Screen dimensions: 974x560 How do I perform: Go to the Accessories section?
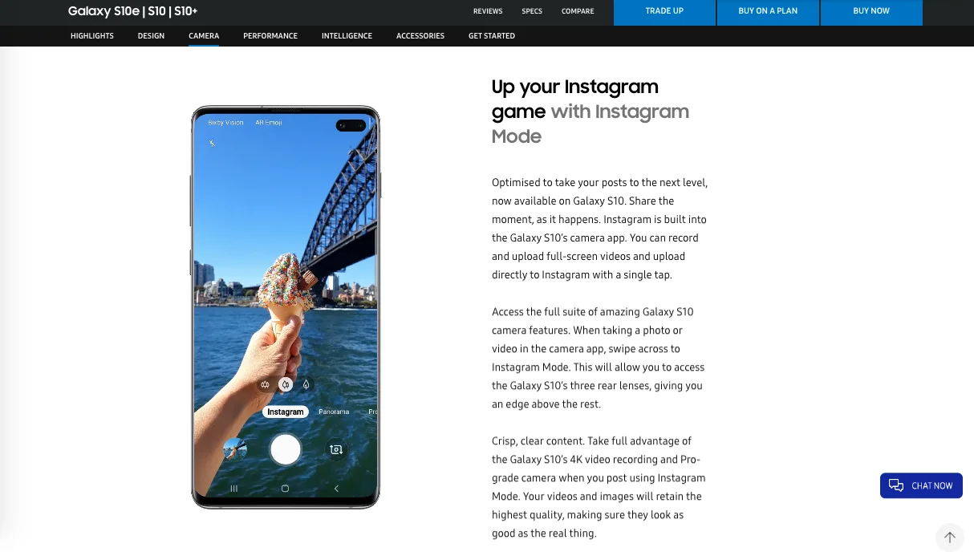pyautogui.click(x=420, y=36)
